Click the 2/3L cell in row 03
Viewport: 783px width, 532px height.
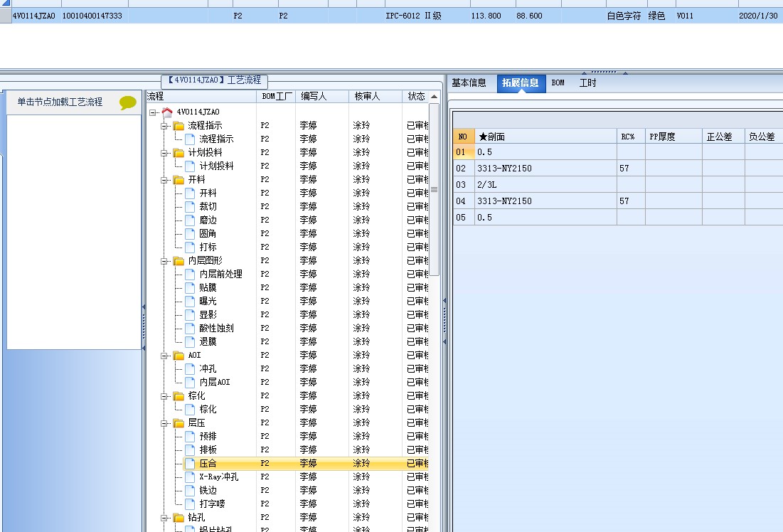pos(545,185)
